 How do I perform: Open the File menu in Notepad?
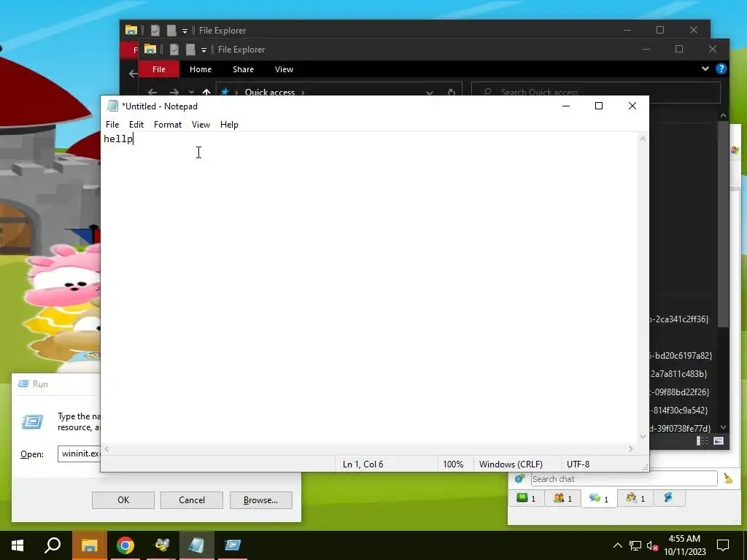112,124
